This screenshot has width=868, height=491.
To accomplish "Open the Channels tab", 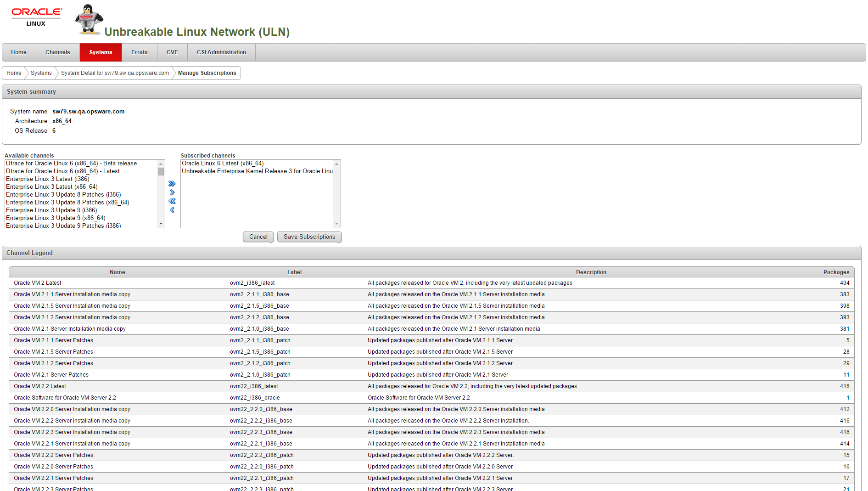I will pyautogui.click(x=58, y=52).
